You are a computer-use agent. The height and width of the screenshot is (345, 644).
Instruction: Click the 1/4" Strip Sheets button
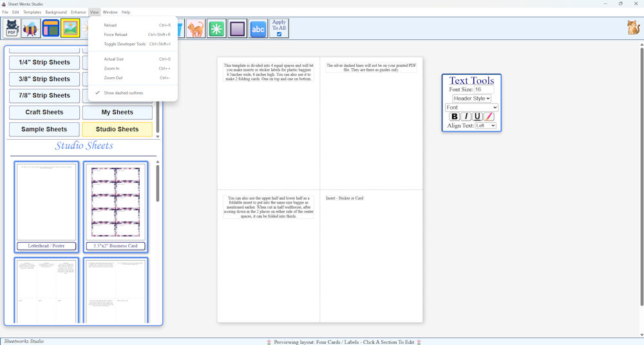[x=44, y=62]
